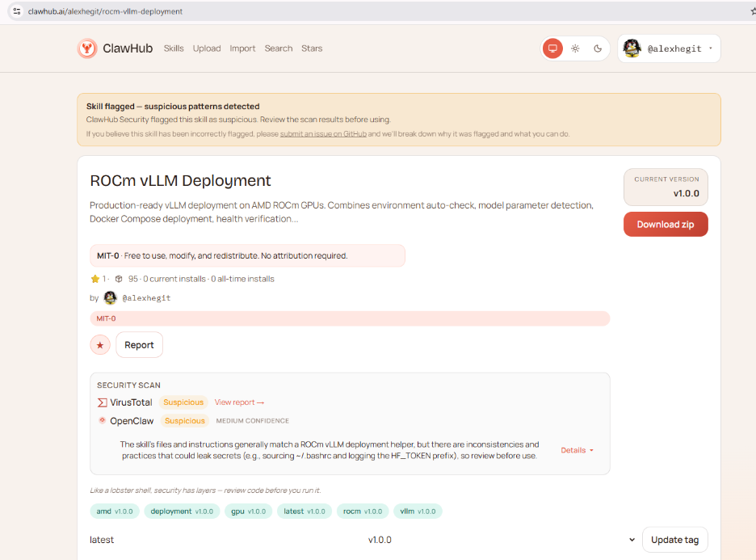Click the '0 all-time installs' text

point(242,279)
